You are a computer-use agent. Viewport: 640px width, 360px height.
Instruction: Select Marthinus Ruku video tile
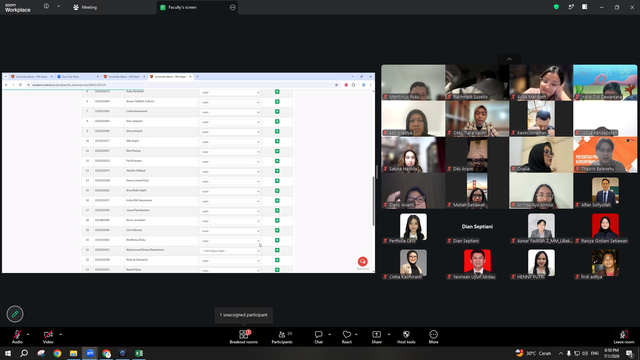(x=413, y=82)
